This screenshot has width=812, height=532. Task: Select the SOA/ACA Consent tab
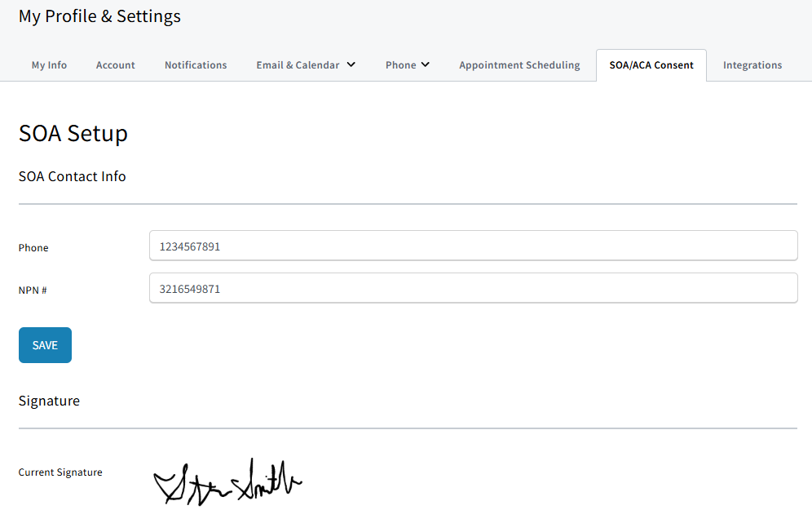point(651,65)
